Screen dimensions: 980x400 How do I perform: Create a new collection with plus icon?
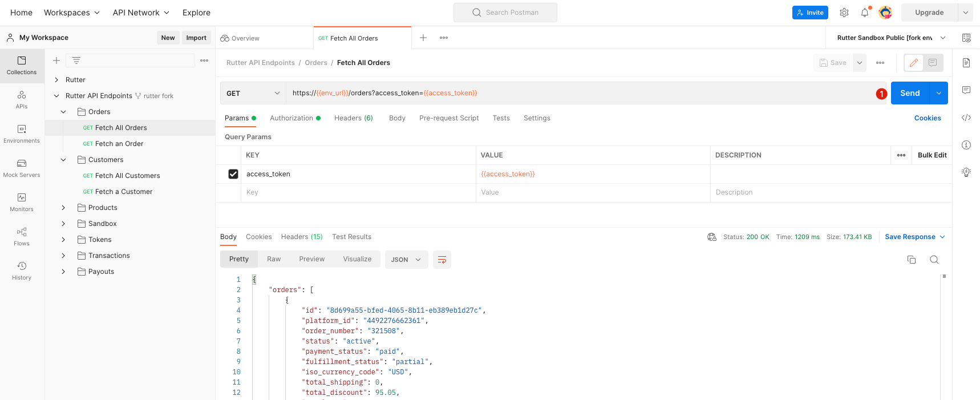[56, 60]
